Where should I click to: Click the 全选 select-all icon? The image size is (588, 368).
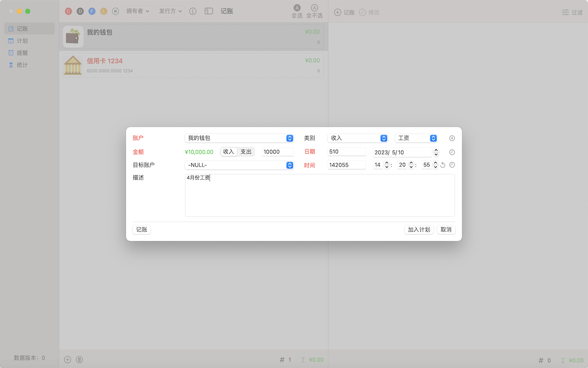tap(297, 11)
